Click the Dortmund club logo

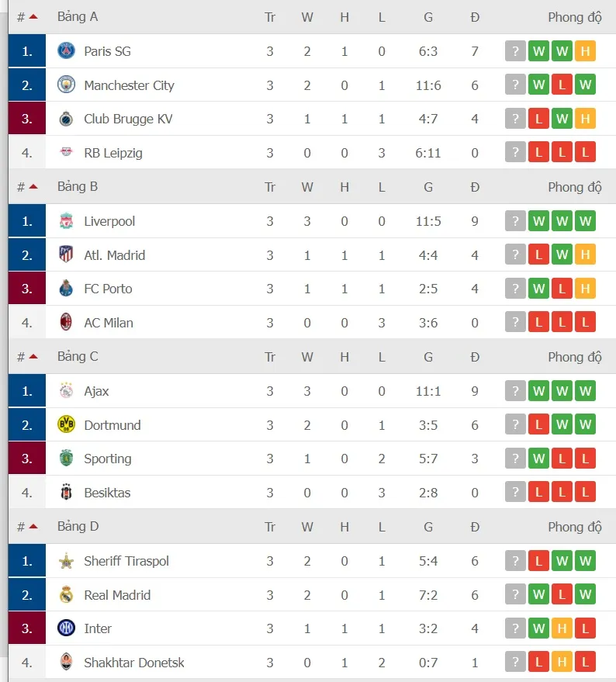coord(66,424)
